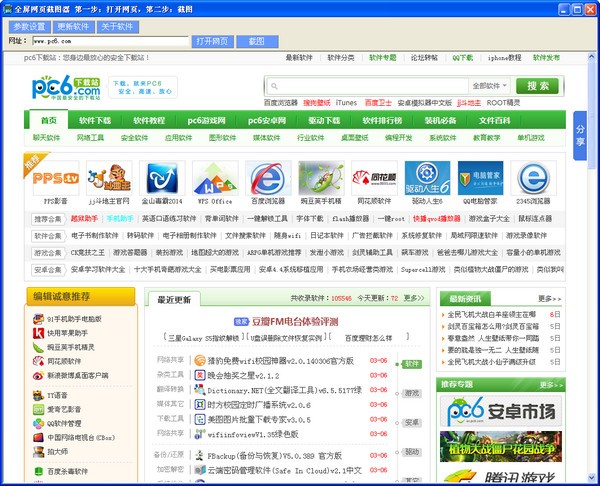The image size is (600, 486).
Task: Open the 驱动人生6 icon
Action: pyautogui.click(x=427, y=178)
